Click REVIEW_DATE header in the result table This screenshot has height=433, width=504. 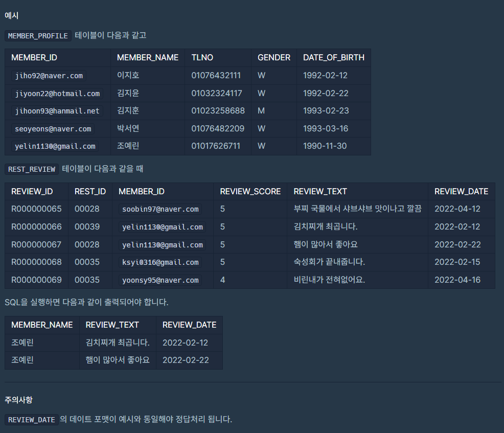click(x=189, y=325)
